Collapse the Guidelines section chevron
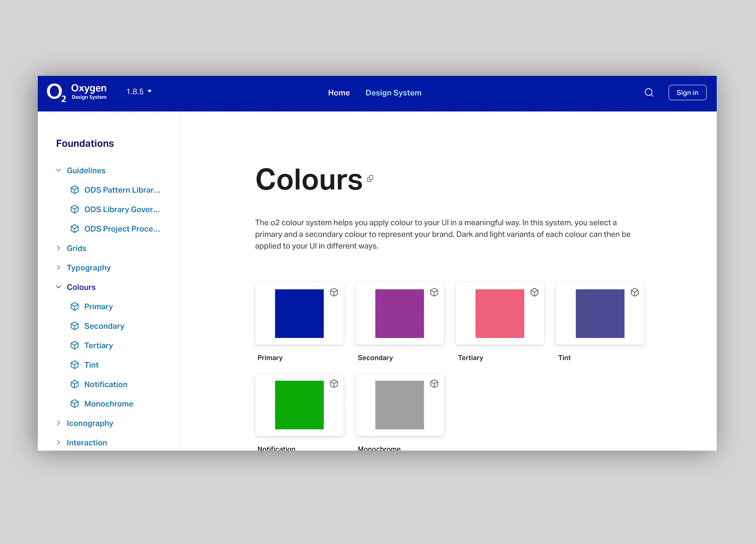This screenshot has height=544, width=756. (x=59, y=170)
